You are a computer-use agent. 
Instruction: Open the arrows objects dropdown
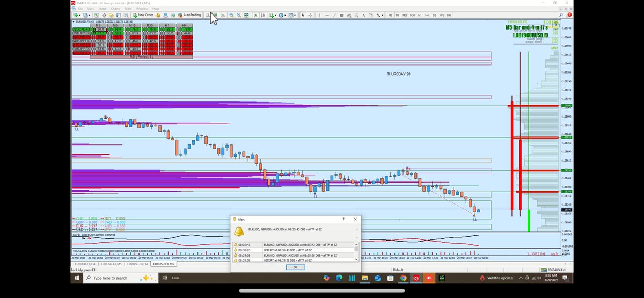pos(379,15)
